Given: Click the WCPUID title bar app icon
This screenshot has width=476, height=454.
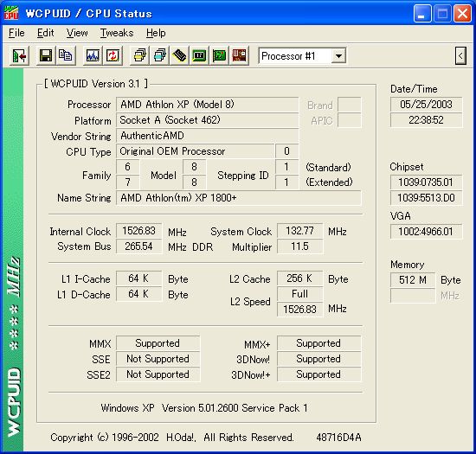Looking at the screenshot, I should [11, 13].
